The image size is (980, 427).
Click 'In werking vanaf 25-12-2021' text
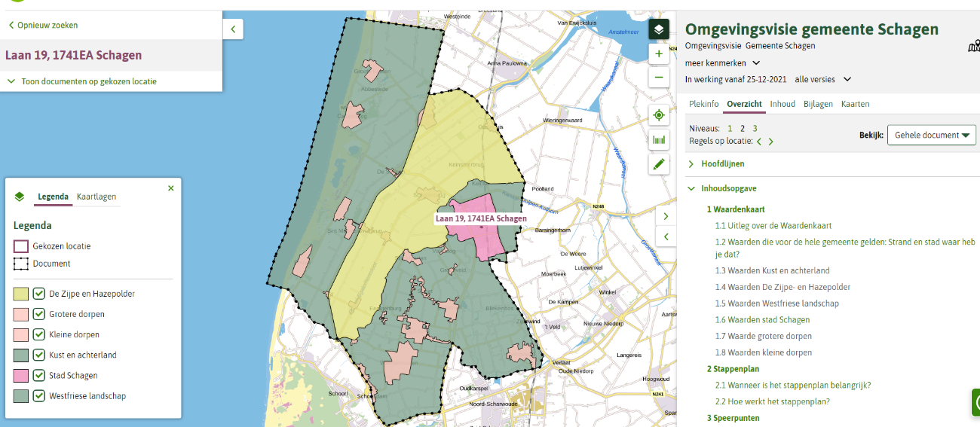click(x=737, y=79)
